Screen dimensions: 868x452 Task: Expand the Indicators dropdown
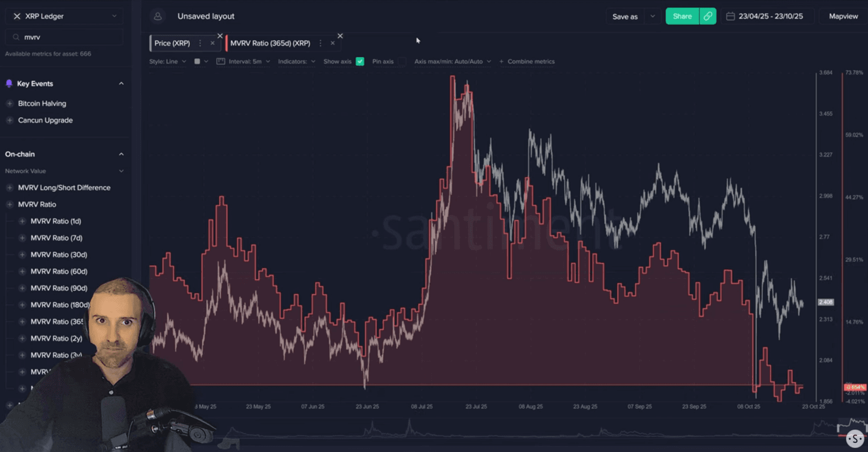click(296, 62)
